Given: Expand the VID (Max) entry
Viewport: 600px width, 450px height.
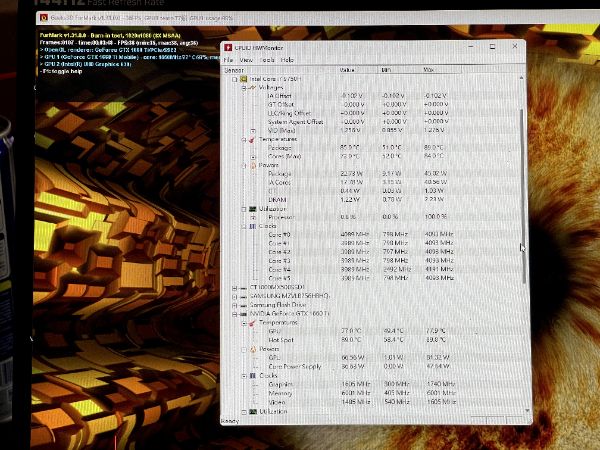Looking at the screenshot, I should [253, 131].
